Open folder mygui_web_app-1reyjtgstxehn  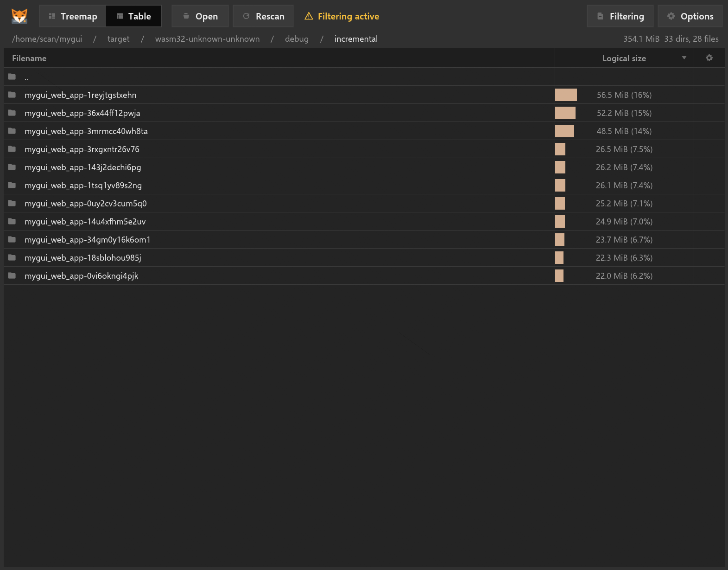coord(81,95)
